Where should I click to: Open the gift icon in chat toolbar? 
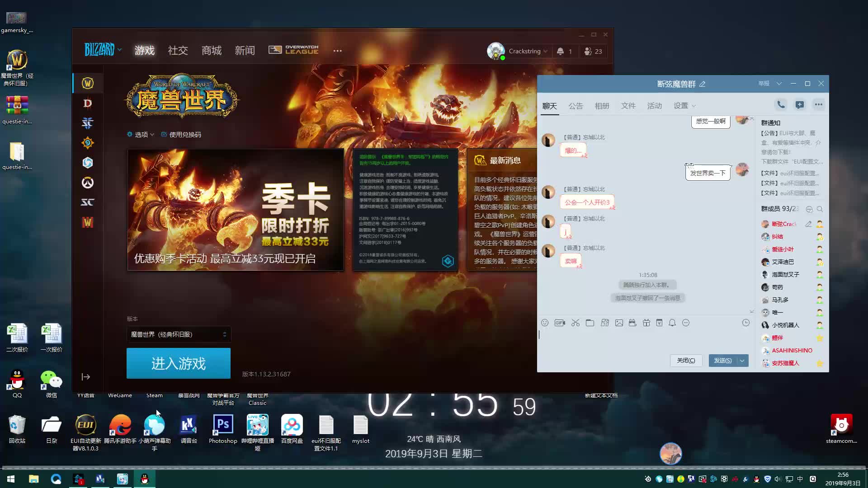coord(646,323)
